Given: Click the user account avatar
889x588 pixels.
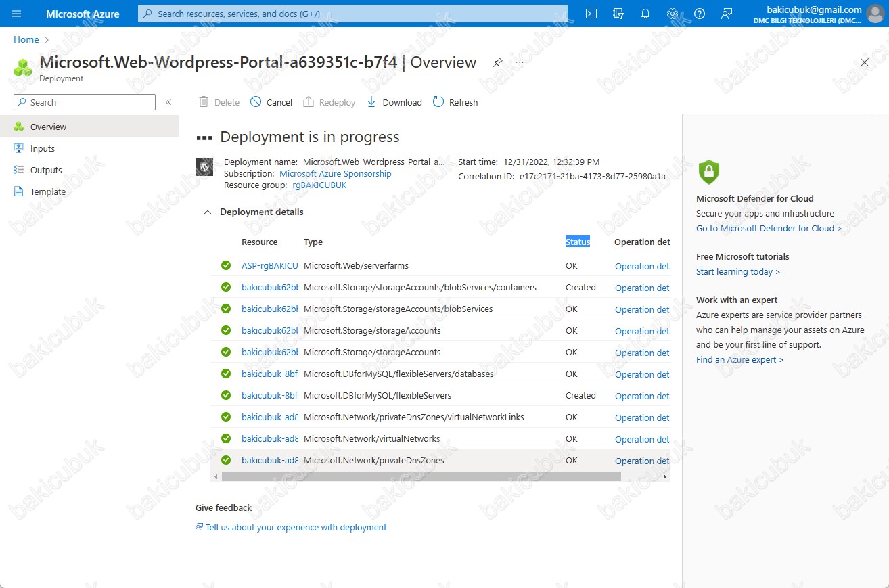Looking at the screenshot, I should [875, 14].
